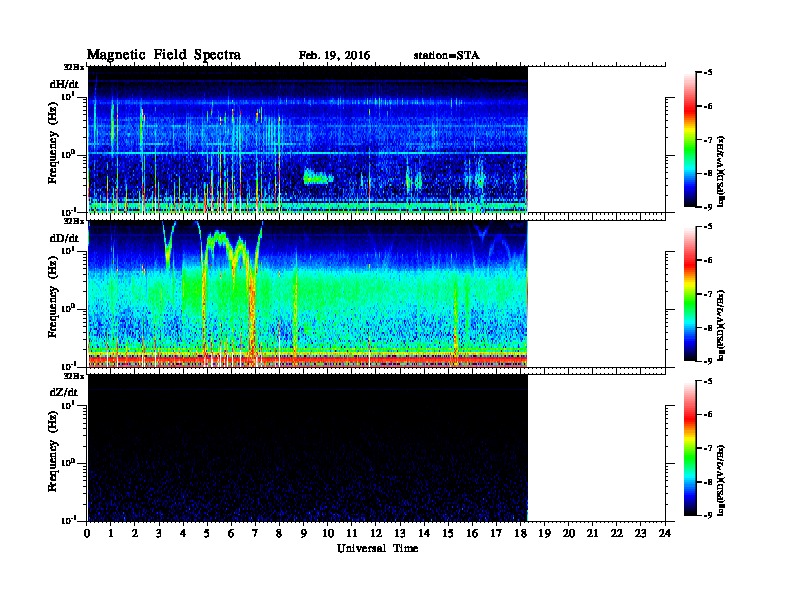Click hour tick label "7" on time axis
The height and width of the screenshot is (612, 792).
point(256,534)
